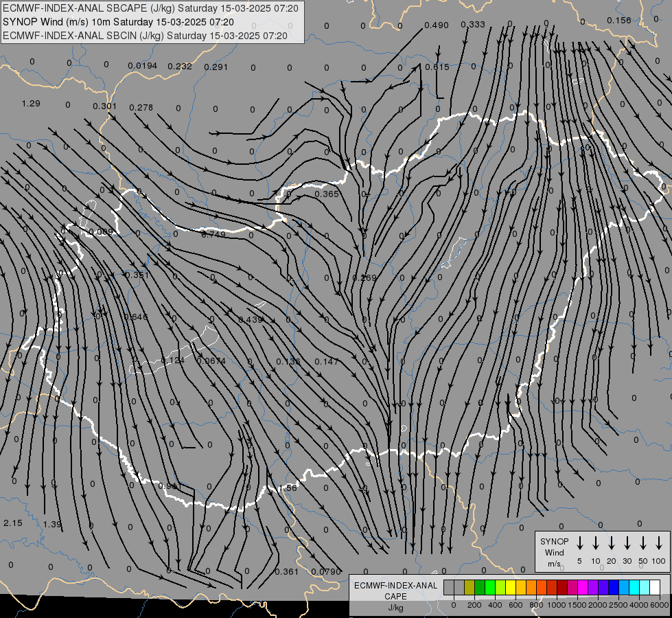Pick the dark red CAPE legend swatch
Image resolution: width=672 pixels, height=618 pixels.
click(x=562, y=588)
